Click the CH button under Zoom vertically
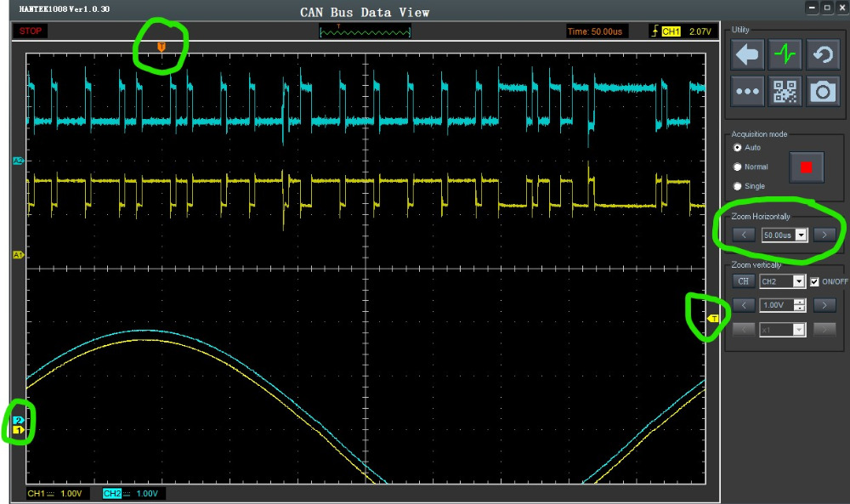Viewport: 850px width, 504px height. click(744, 281)
